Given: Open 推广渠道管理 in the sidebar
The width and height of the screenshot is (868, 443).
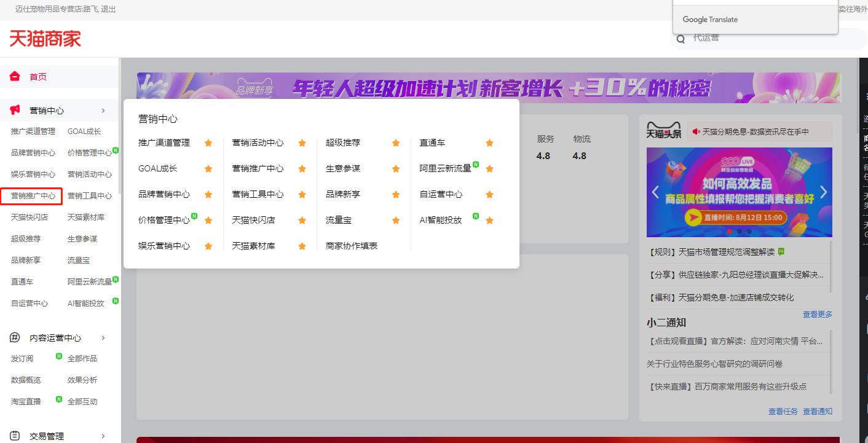Looking at the screenshot, I should pyautogui.click(x=33, y=131).
